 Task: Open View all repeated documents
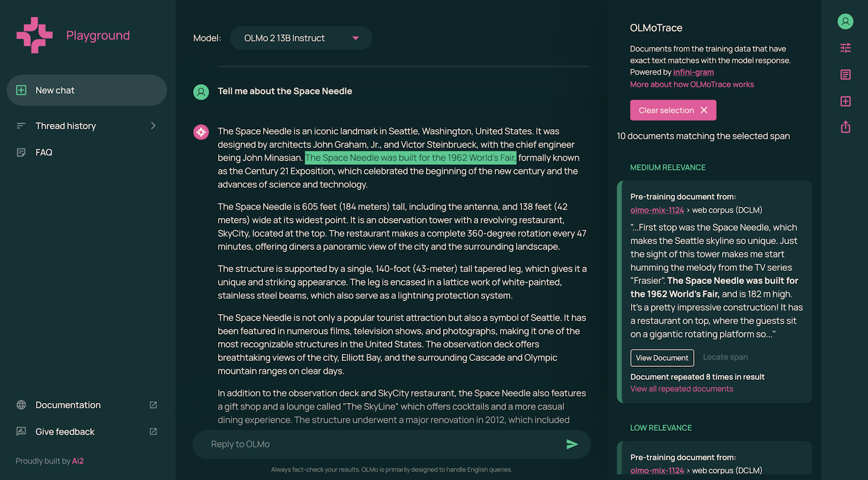682,389
